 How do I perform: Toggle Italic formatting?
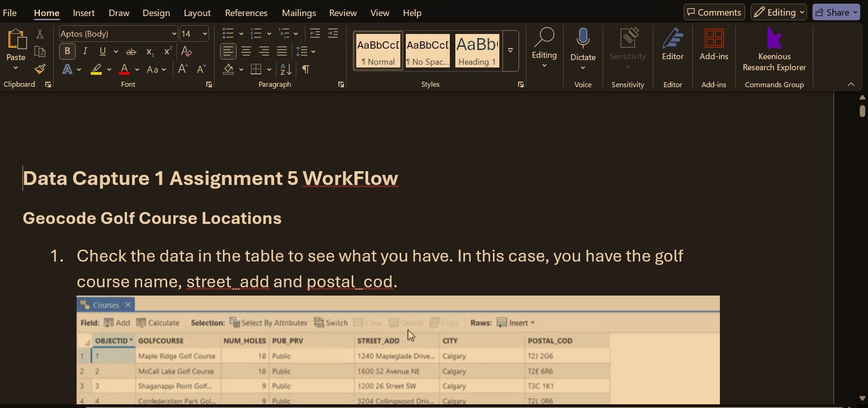(x=85, y=51)
